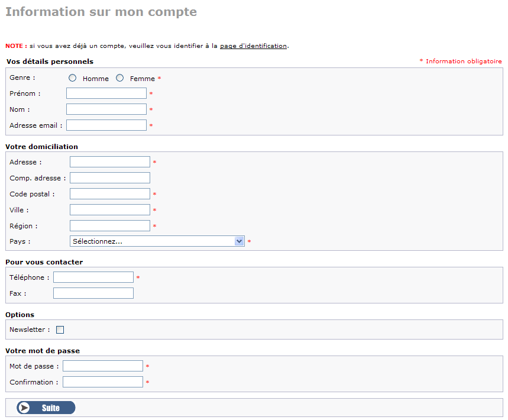Follow the page d'identification link

253,46
